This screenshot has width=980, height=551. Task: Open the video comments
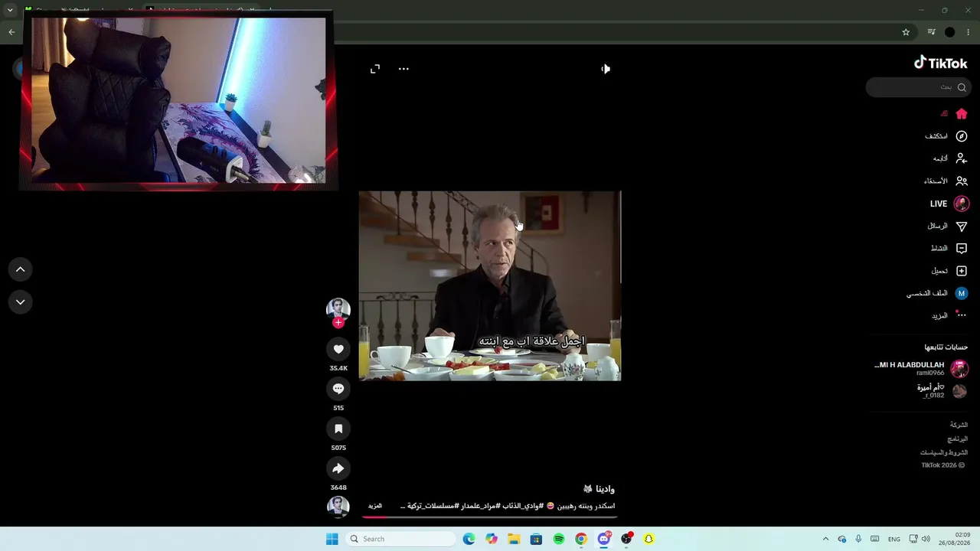point(338,389)
